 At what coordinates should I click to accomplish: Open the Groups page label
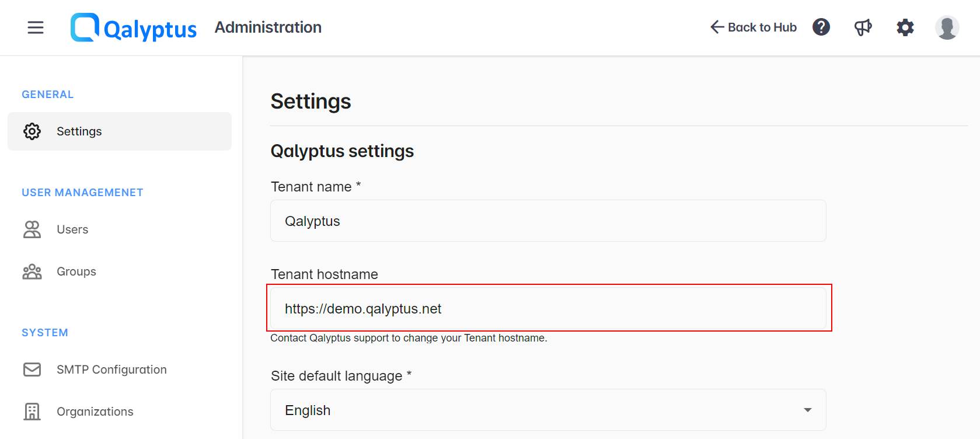[x=76, y=271]
